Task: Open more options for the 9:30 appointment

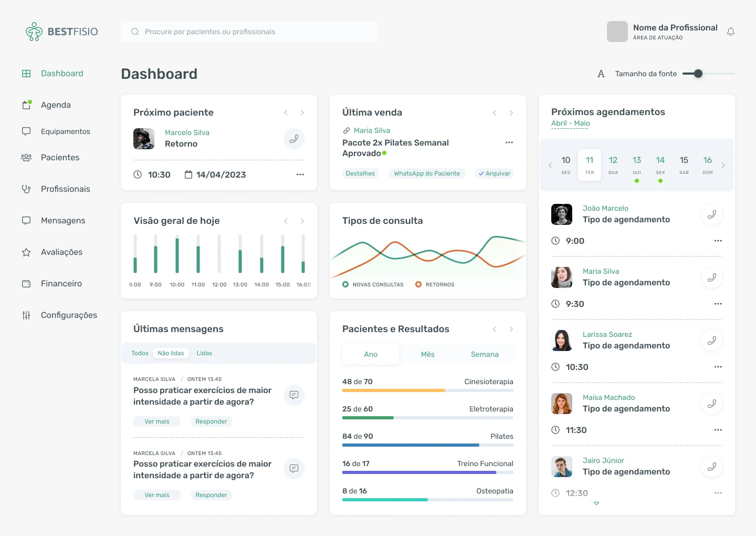Action: click(718, 304)
